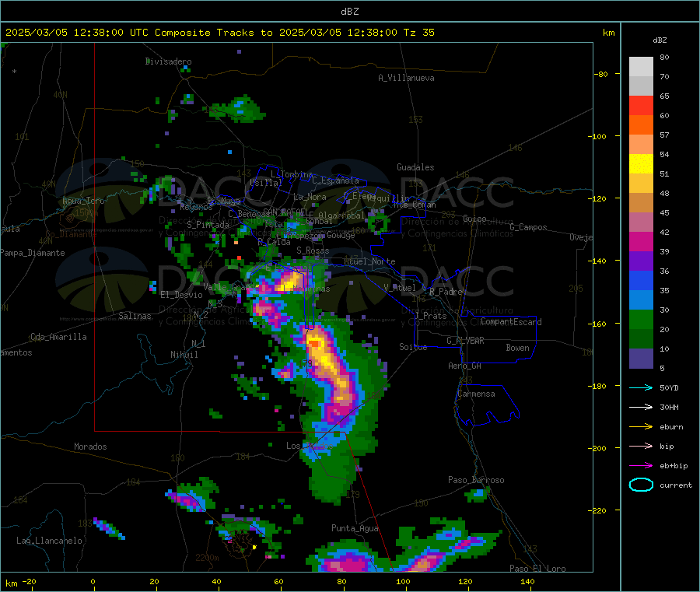
Task: Click the S_Rosas location label
Action: pos(313,250)
